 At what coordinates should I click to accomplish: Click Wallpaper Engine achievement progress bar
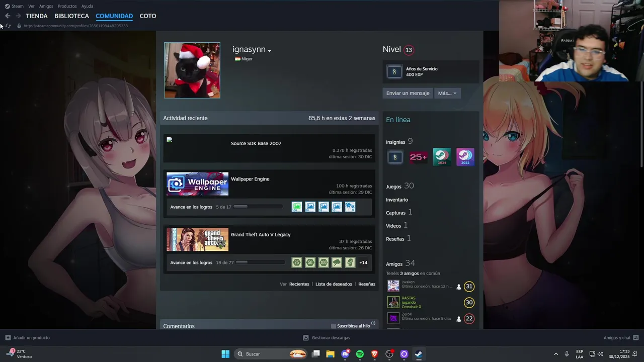click(258, 207)
